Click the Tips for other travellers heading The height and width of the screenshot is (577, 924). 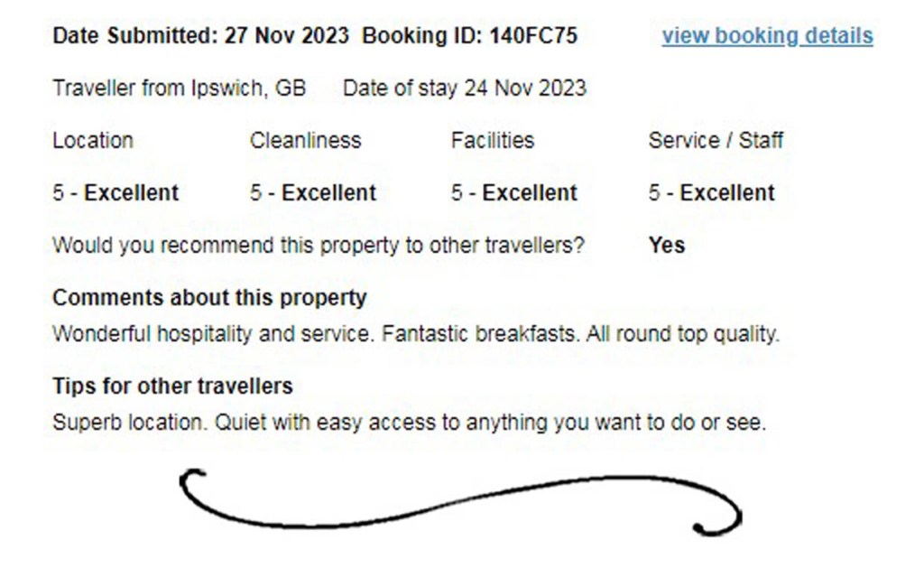[172, 386]
